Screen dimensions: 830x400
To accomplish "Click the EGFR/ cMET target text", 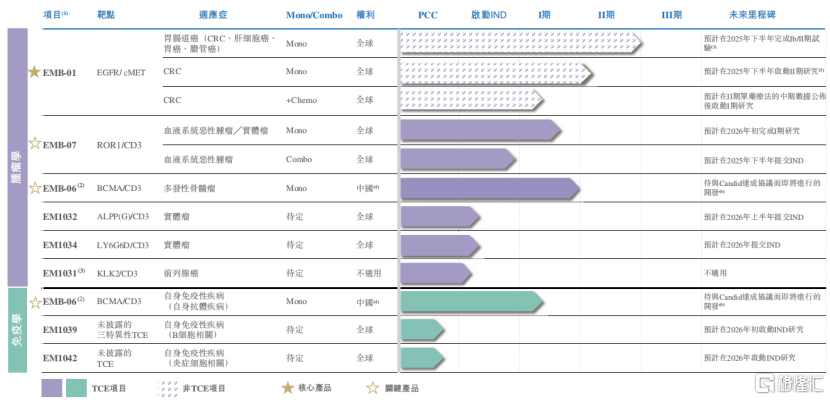I will pos(121,73).
